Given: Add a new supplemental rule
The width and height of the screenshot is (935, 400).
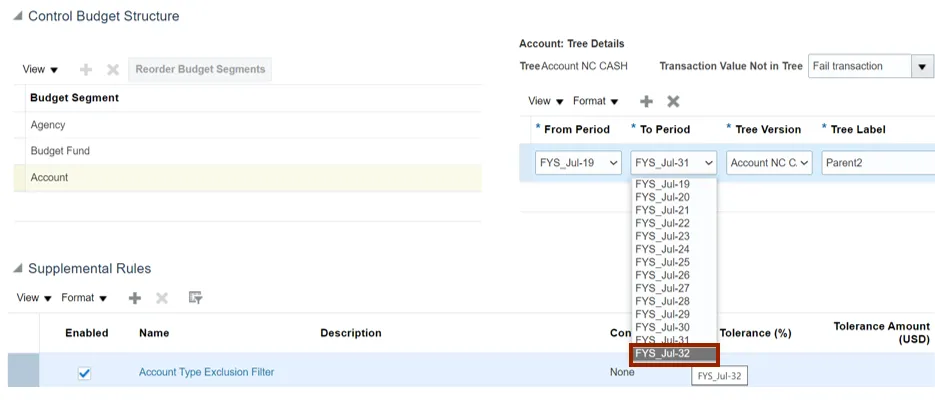Looking at the screenshot, I should [135, 298].
